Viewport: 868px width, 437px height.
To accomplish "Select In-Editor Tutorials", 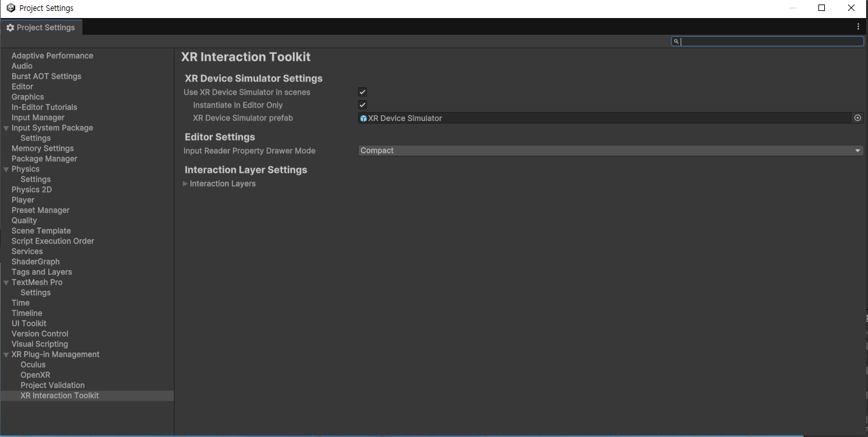I will pyautogui.click(x=44, y=107).
